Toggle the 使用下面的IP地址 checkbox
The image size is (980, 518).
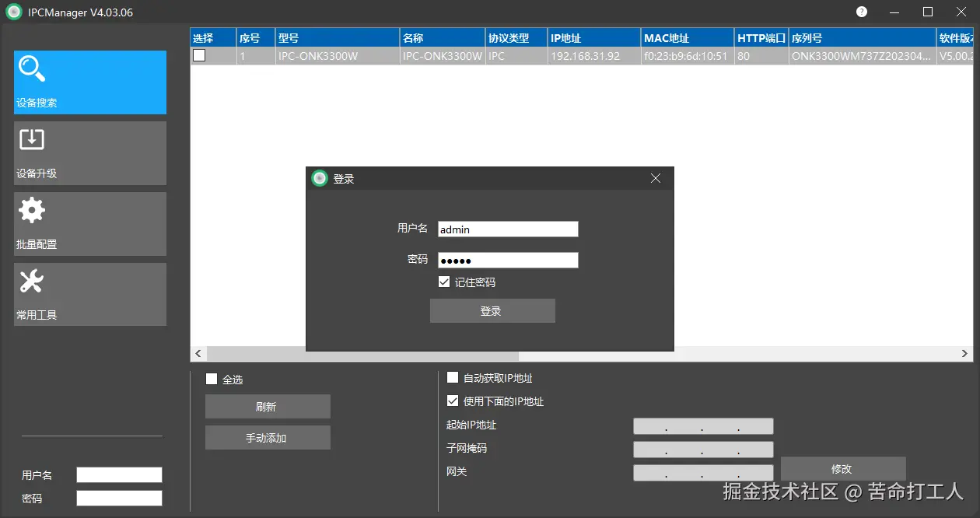[x=453, y=401]
